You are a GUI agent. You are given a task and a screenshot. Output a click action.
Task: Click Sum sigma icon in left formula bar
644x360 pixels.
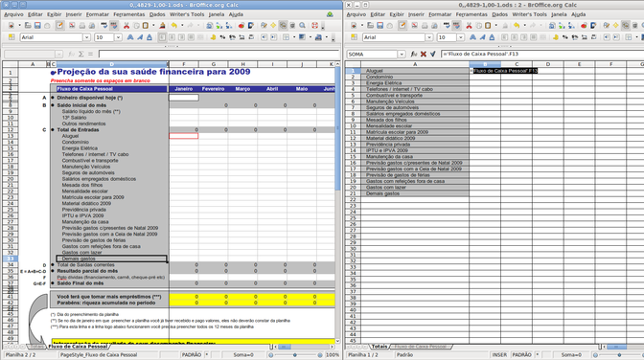coord(80,55)
